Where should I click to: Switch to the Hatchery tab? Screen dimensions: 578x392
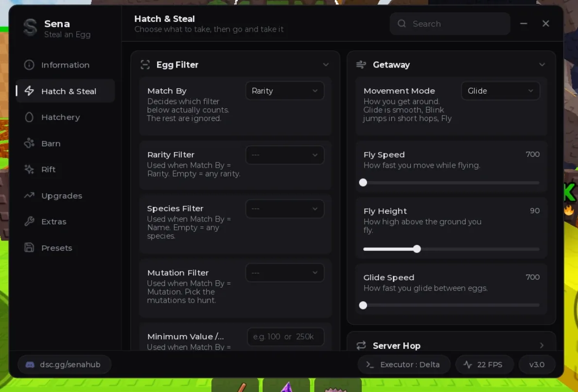65,117
